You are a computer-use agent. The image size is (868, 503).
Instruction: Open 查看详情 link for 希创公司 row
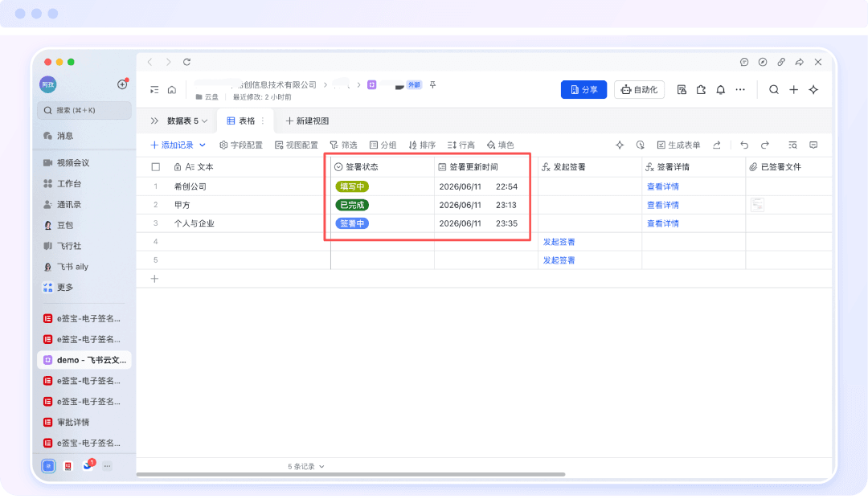[662, 187]
